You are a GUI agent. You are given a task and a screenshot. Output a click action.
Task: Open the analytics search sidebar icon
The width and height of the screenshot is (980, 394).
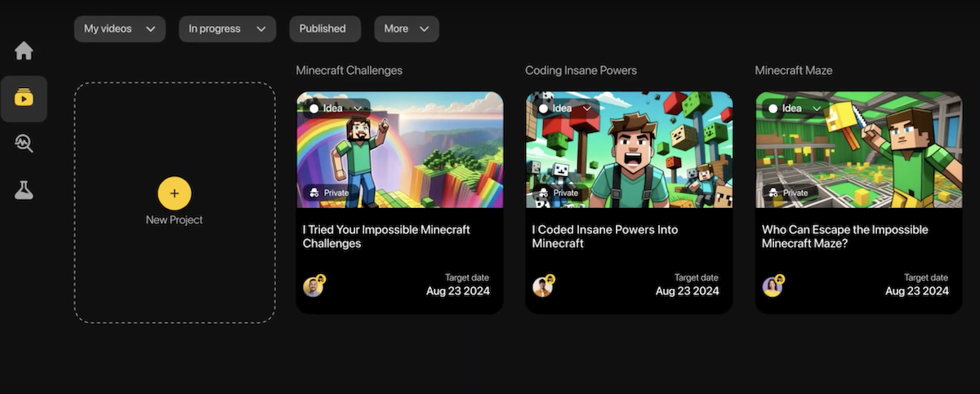pyautogui.click(x=24, y=144)
